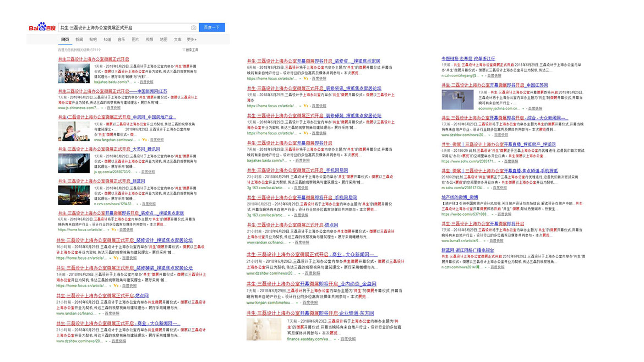Image resolution: width=644 pixels, height=362 pixels.
Task: Open the 搜索工具 filter option
Action: 190,50
